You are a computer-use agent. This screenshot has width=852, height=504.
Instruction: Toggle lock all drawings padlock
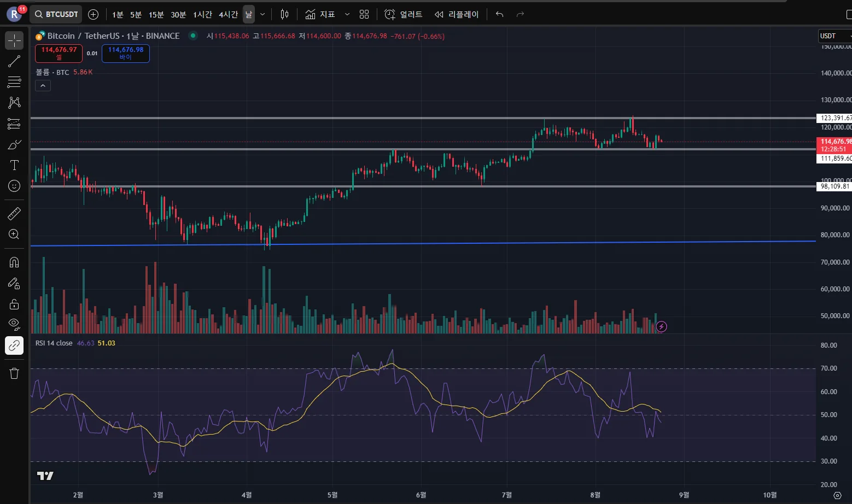point(14,304)
